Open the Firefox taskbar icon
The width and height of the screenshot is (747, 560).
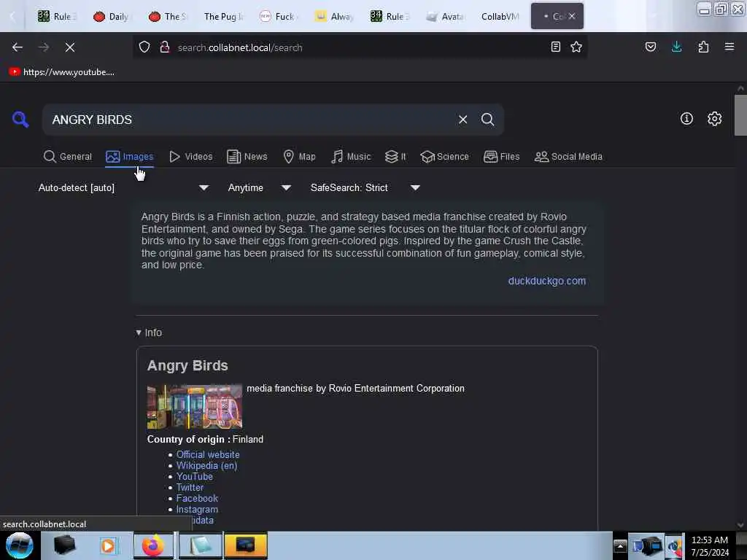pyautogui.click(x=153, y=545)
